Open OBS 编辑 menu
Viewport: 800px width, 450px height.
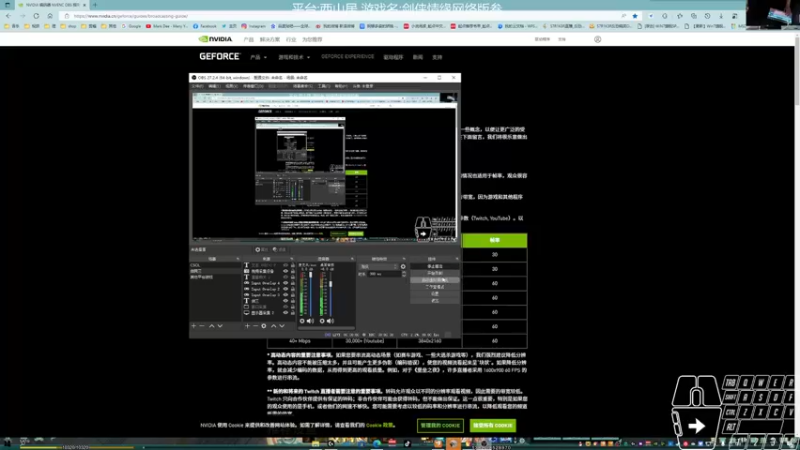pyautogui.click(x=214, y=86)
